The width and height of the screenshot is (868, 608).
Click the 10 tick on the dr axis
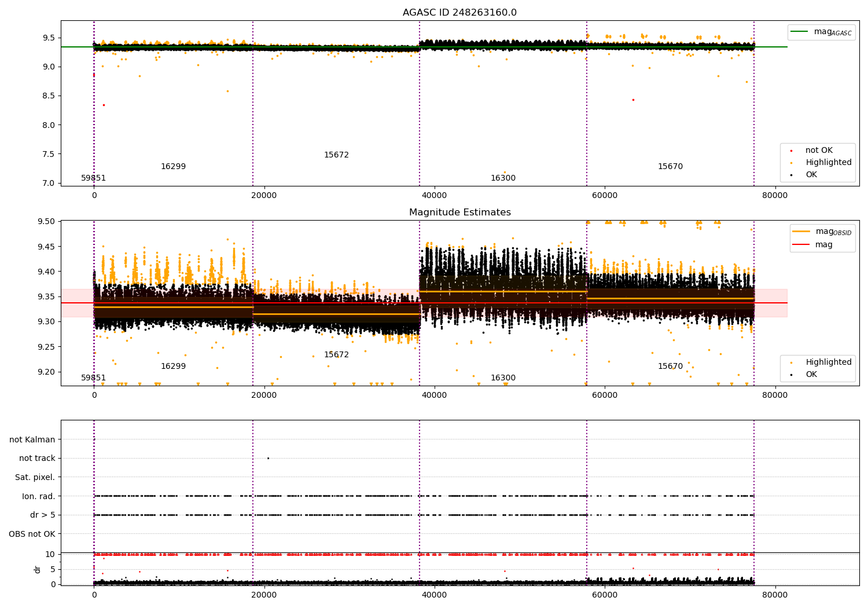pos(50,555)
